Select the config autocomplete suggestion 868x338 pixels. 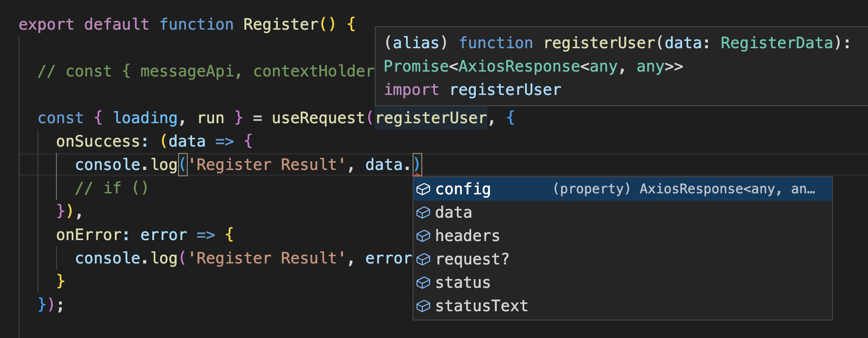(x=463, y=189)
